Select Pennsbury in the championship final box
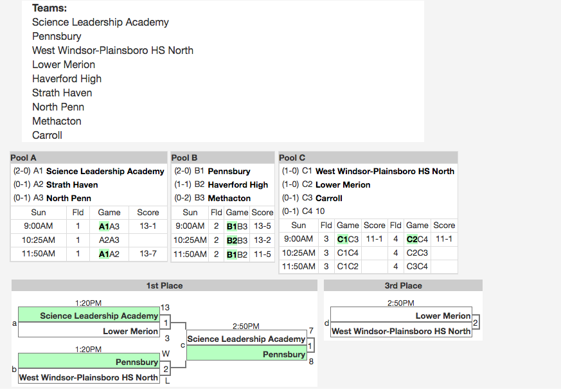Screen dimensions: 561x392 point(283,354)
